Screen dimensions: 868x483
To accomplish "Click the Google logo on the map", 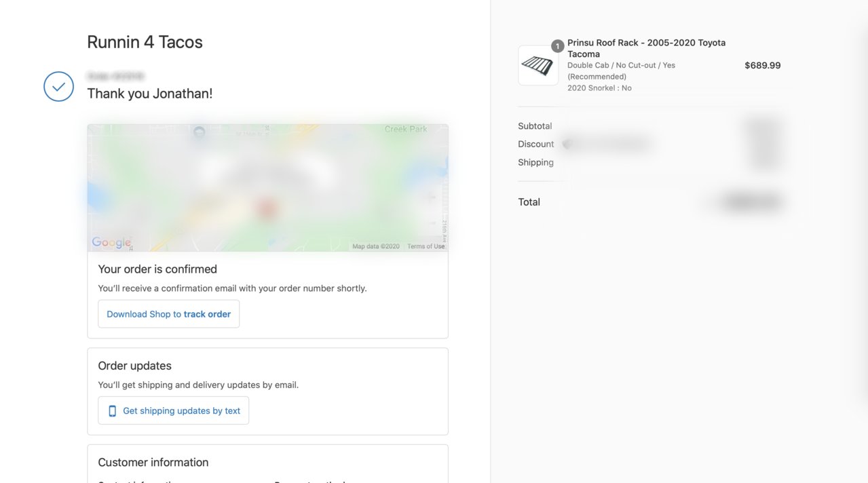I will tap(111, 243).
